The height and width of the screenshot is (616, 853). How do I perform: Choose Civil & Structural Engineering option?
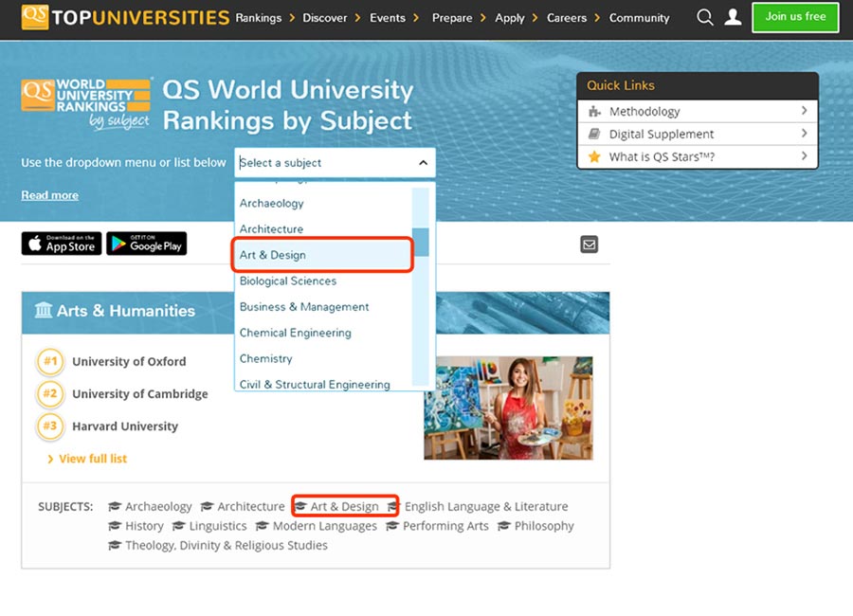324,383
